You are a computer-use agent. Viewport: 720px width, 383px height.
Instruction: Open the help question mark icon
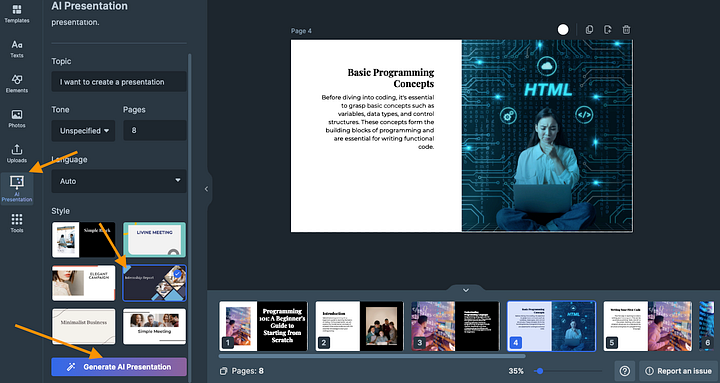click(624, 371)
